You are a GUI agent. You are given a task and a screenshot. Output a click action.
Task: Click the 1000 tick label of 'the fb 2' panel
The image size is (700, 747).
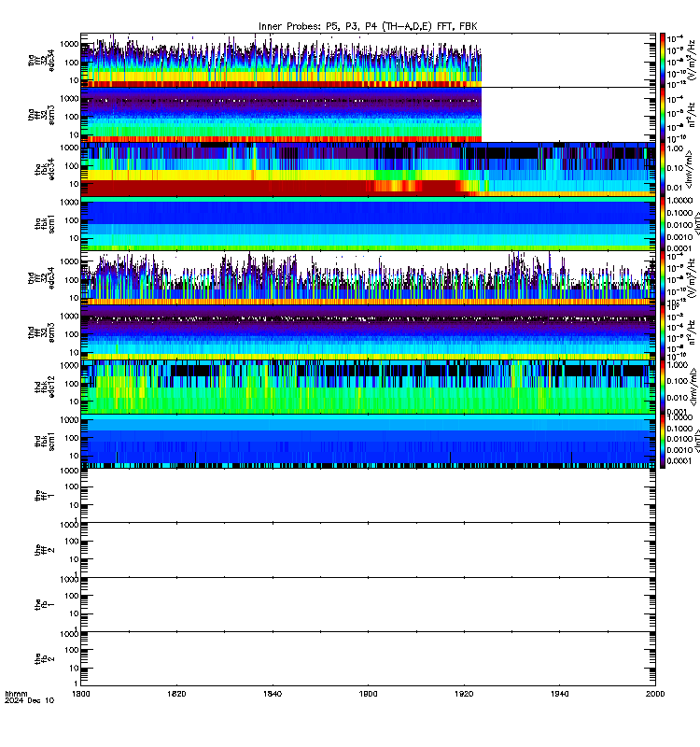click(x=70, y=634)
